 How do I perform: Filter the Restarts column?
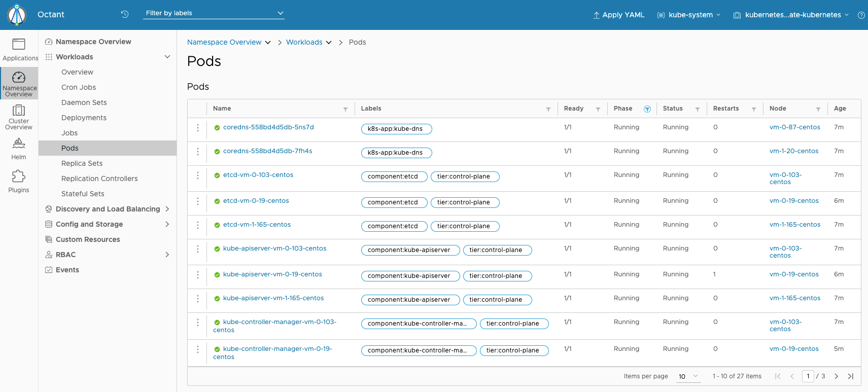(x=754, y=109)
